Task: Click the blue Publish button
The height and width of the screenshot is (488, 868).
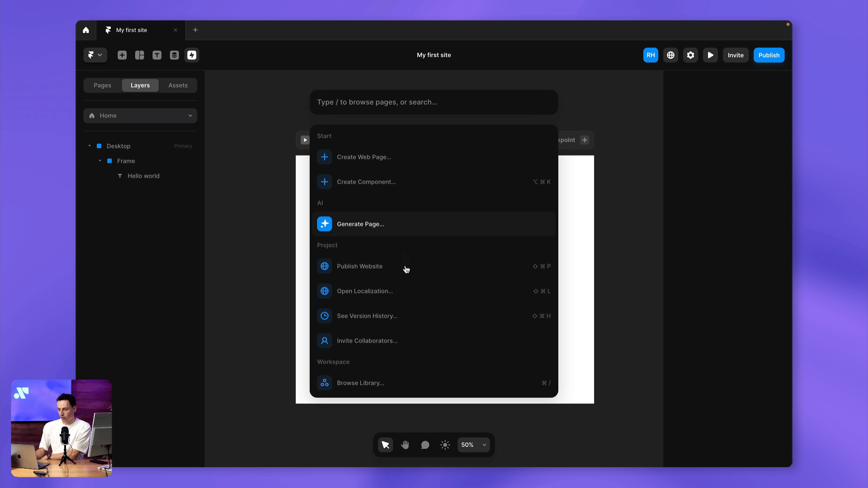Action: 769,55
